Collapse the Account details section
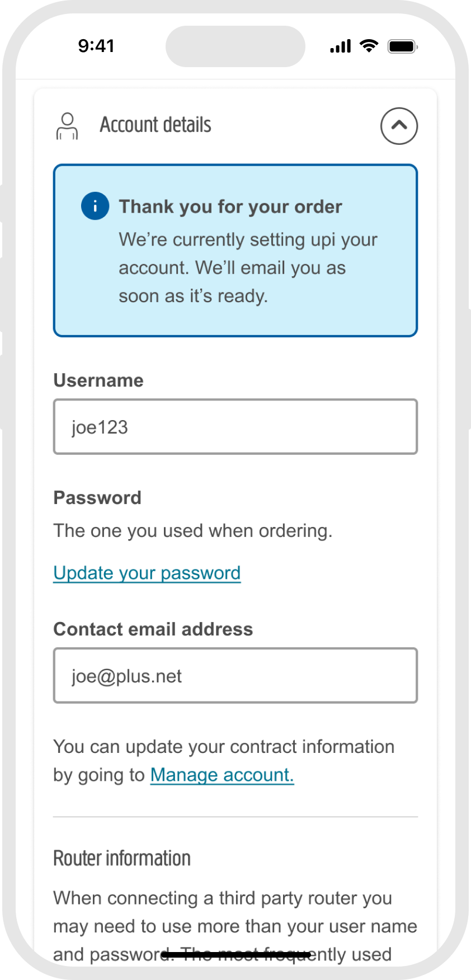471x980 pixels. click(x=399, y=126)
